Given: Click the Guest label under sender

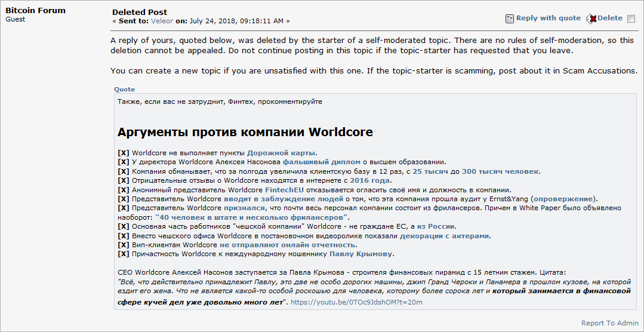Looking at the screenshot, I should click(15, 19).
